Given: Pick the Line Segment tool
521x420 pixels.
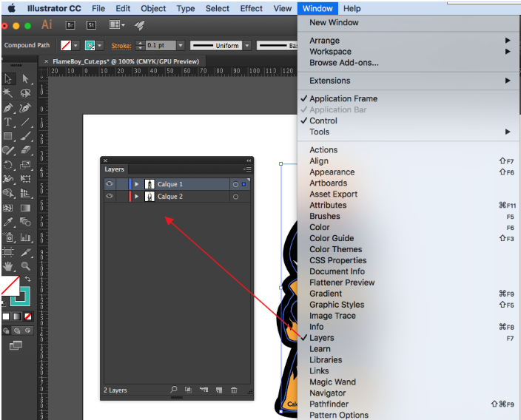Looking at the screenshot, I should (x=25, y=122).
